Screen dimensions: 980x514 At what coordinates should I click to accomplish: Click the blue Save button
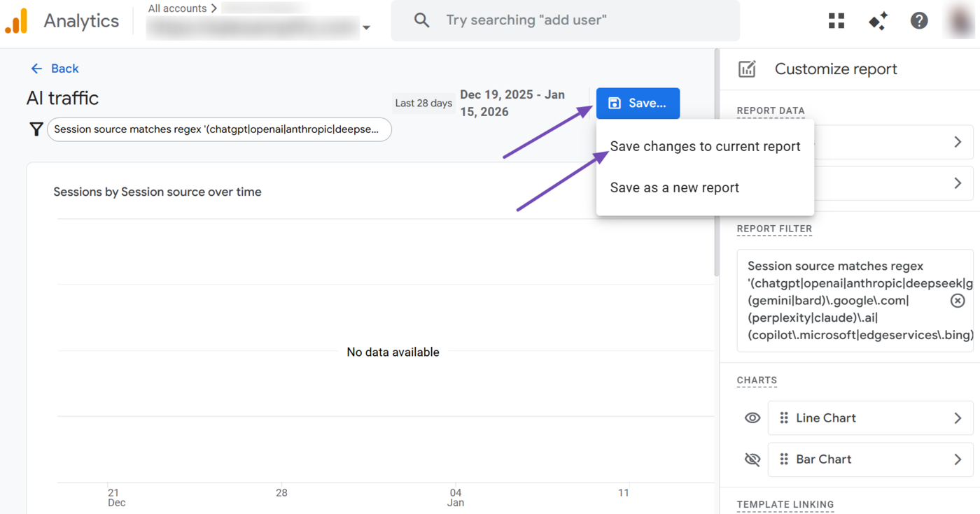click(638, 103)
